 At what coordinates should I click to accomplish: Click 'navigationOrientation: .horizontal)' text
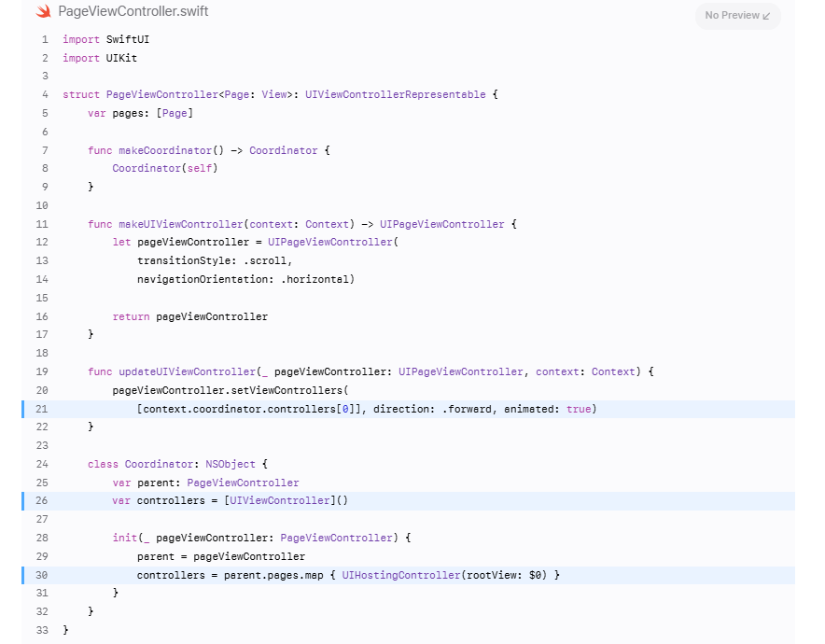coord(245,279)
